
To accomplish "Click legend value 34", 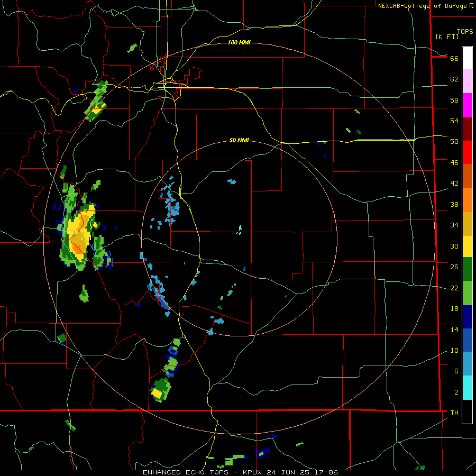I will click(x=454, y=225).
